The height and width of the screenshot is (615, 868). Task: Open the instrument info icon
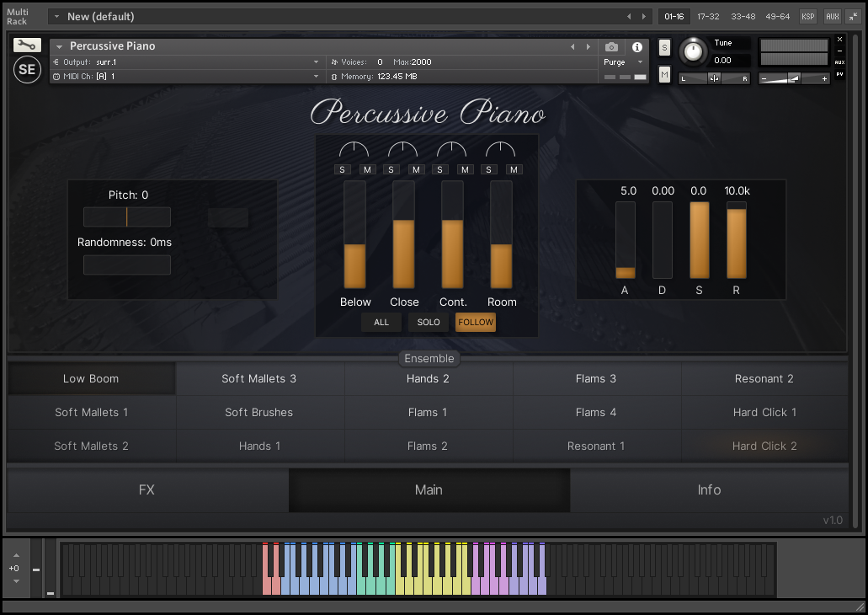pyautogui.click(x=637, y=47)
